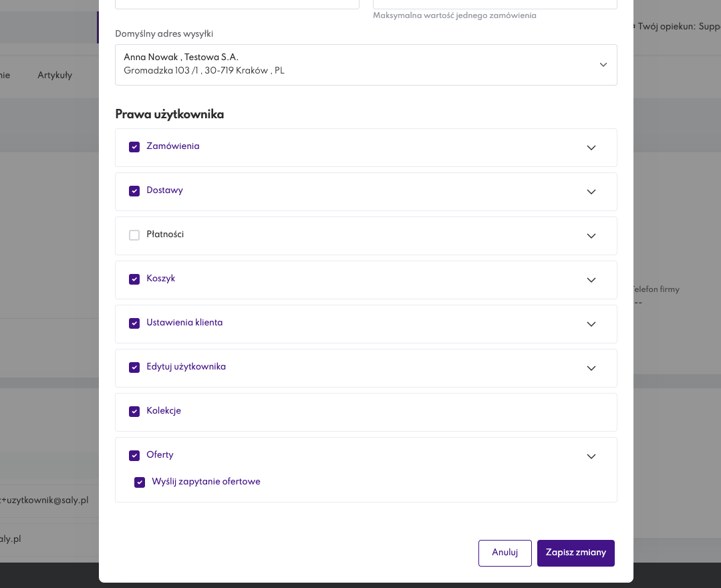721x588 pixels.
Task: Uncheck the Dostawy permission checkbox
Action: click(x=134, y=191)
